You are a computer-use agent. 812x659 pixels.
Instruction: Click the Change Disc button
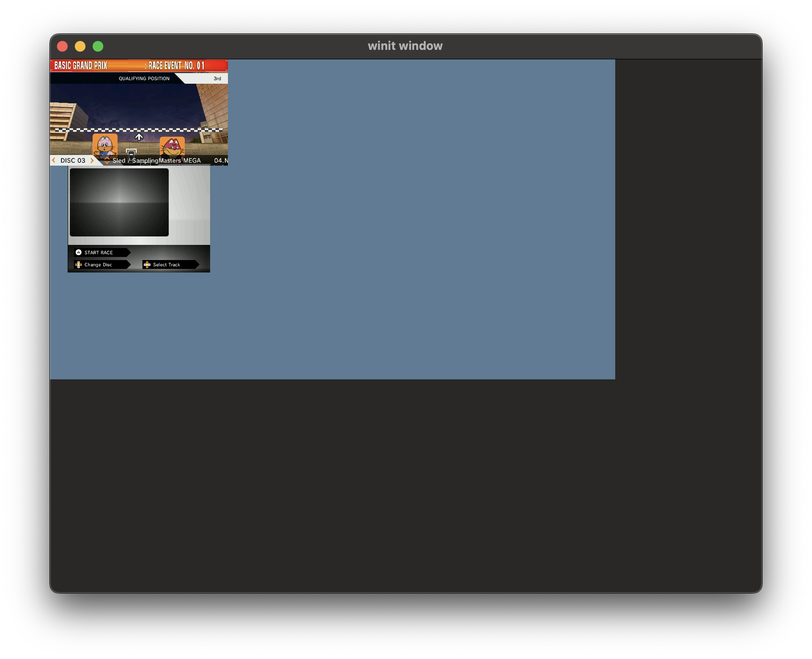102,264
